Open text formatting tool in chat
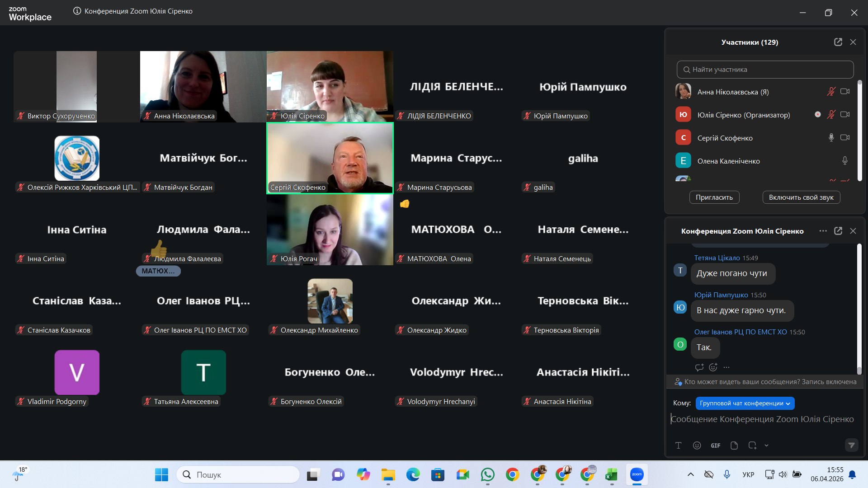This screenshot has height=488, width=868. [678, 446]
